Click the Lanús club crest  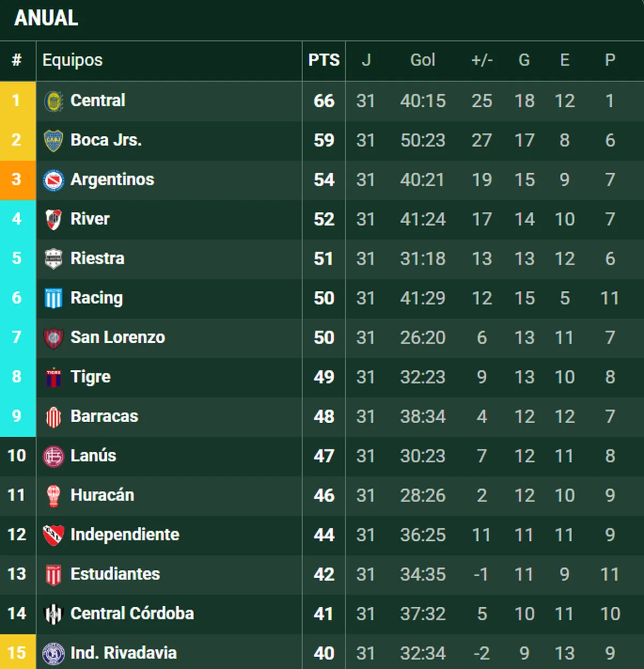point(53,456)
